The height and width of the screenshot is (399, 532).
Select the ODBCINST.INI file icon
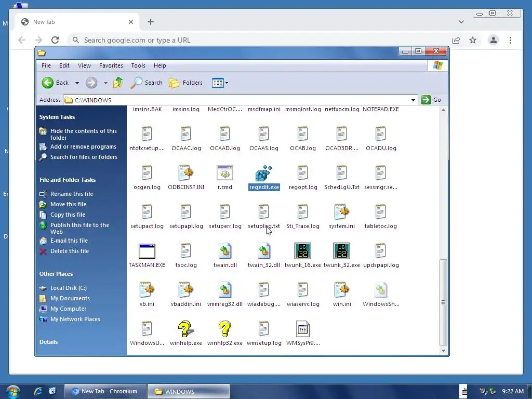click(x=185, y=173)
